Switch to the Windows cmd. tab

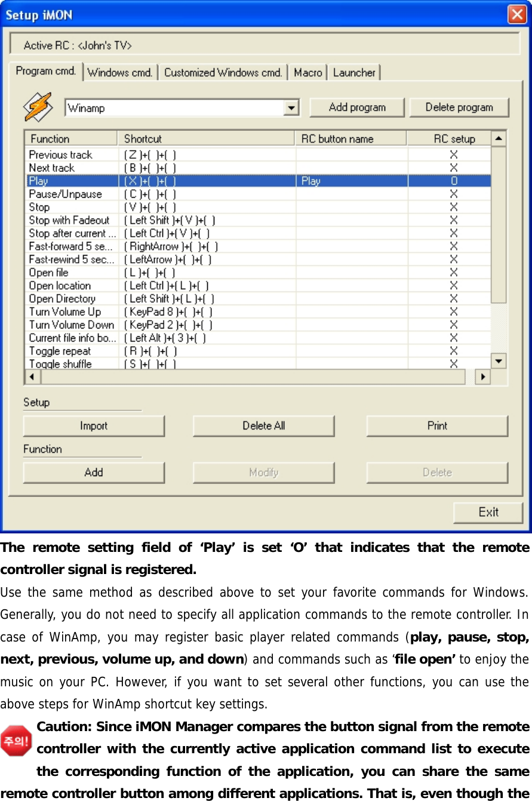point(119,72)
